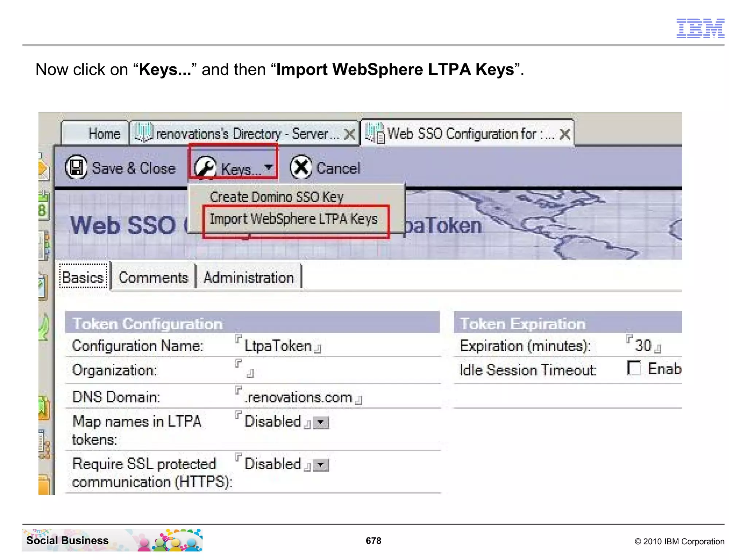The height and width of the screenshot is (560, 747).
Task: Click the Web SSO Configuration tab icon
Action: click(x=375, y=133)
